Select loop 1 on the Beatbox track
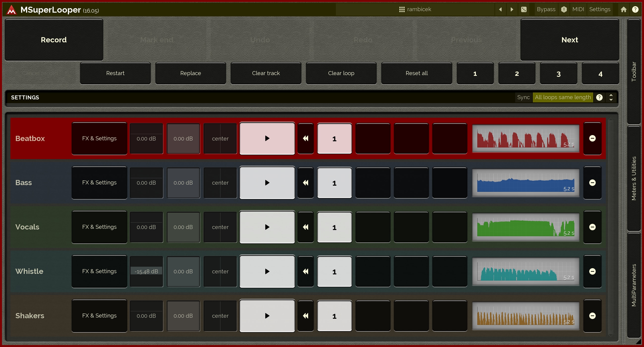 coord(334,139)
